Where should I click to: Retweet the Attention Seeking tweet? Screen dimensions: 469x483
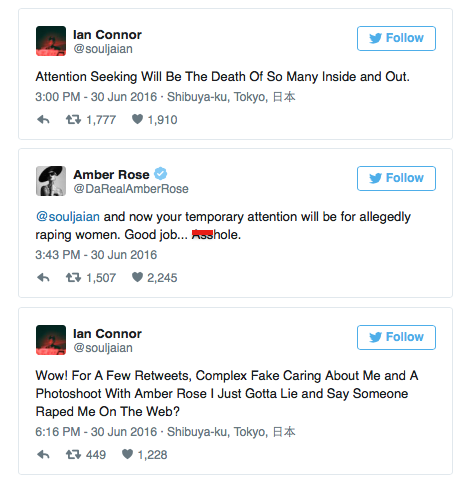click(73, 119)
